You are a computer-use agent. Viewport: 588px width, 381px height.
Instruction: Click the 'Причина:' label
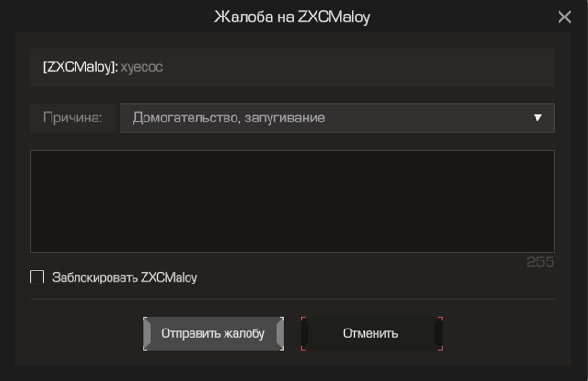click(x=73, y=118)
